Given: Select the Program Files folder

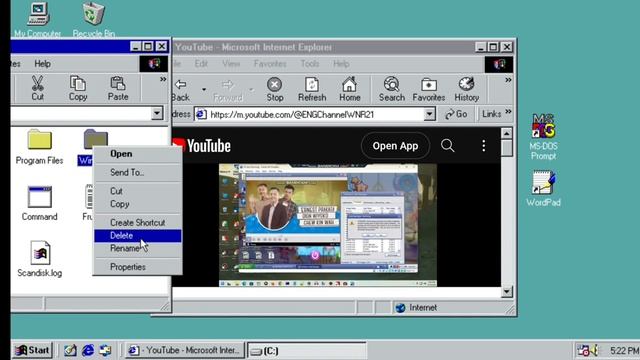Looking at the screenshot, I should pos(40,147).
